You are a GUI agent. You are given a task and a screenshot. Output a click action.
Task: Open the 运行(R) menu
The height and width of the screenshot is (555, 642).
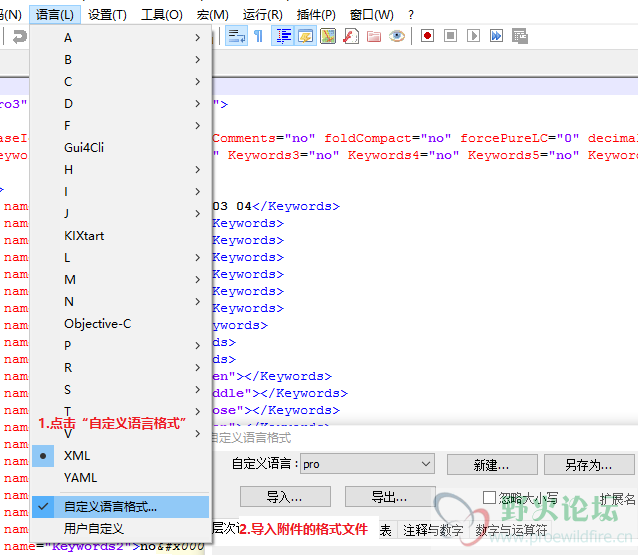click(263, 15)
